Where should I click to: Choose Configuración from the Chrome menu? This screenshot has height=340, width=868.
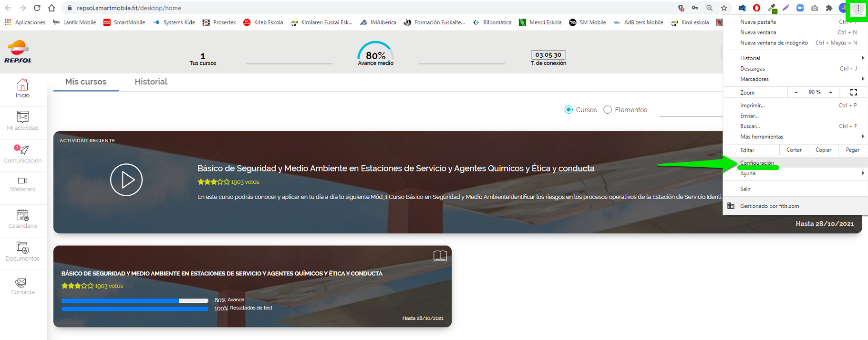point(757,163)
